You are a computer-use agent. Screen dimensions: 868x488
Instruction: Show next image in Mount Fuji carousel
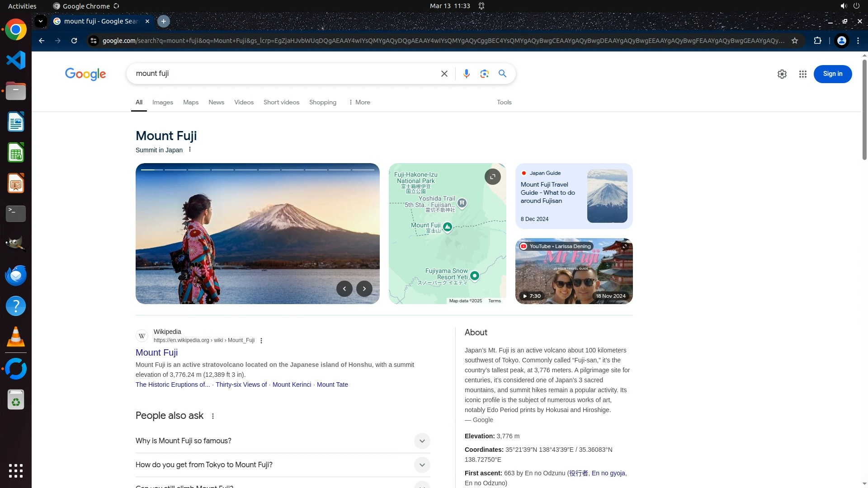click(x=364, y=289)
